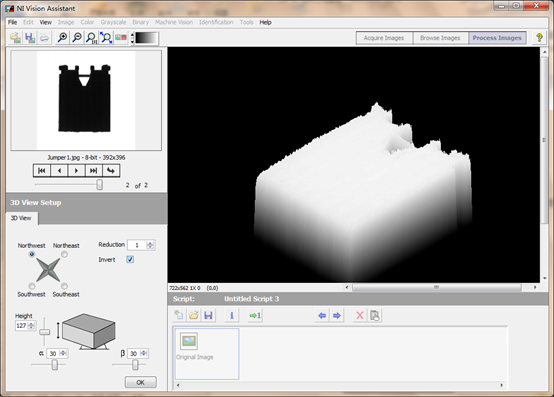Click the Reduction value stepper arrows
Screen dimensions: 554x397
point(150,245)
